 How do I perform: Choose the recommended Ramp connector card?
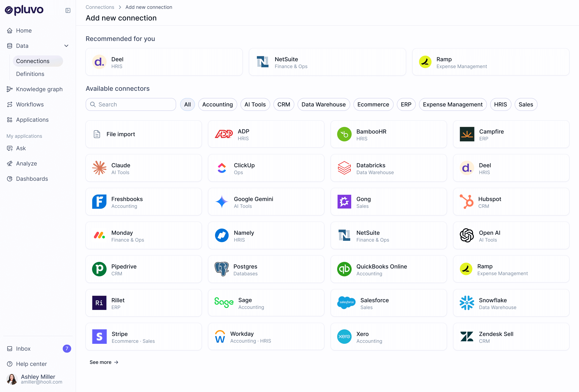click(491, 62)
